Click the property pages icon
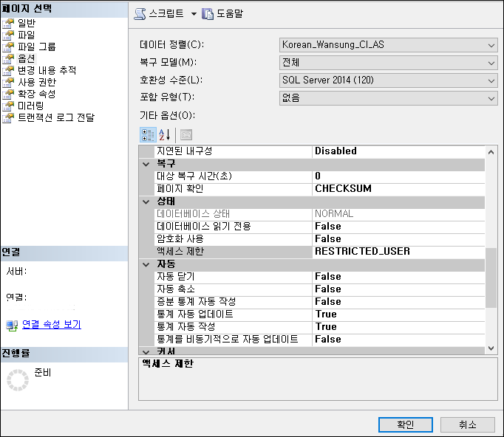The image size is (504, 437). pyautogui.click(x=185, y=134)
